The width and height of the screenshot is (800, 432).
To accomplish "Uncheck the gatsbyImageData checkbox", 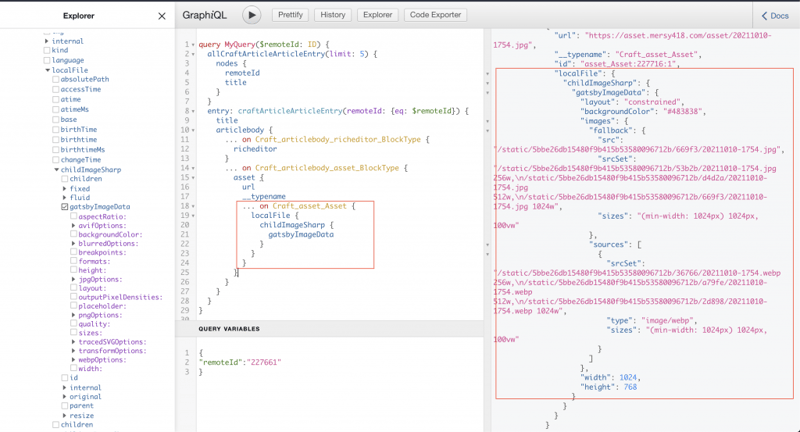I will point(65,207).
